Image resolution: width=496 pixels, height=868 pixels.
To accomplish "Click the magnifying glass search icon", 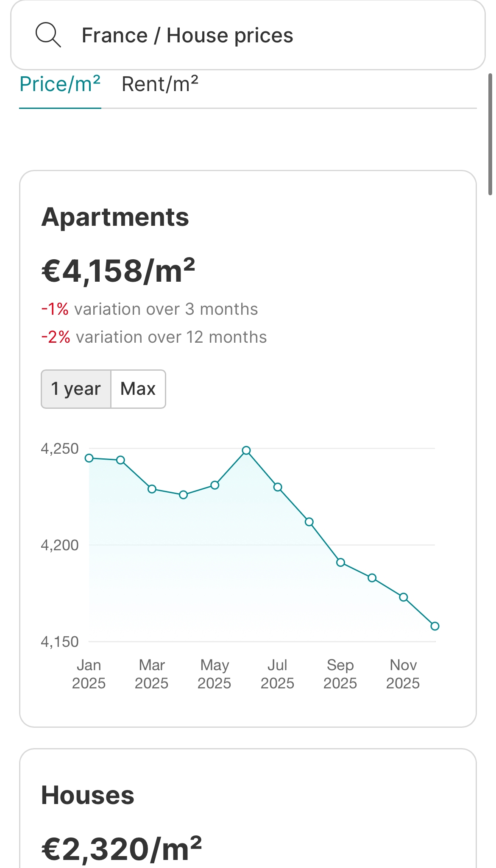I will [x=48, y=35].
